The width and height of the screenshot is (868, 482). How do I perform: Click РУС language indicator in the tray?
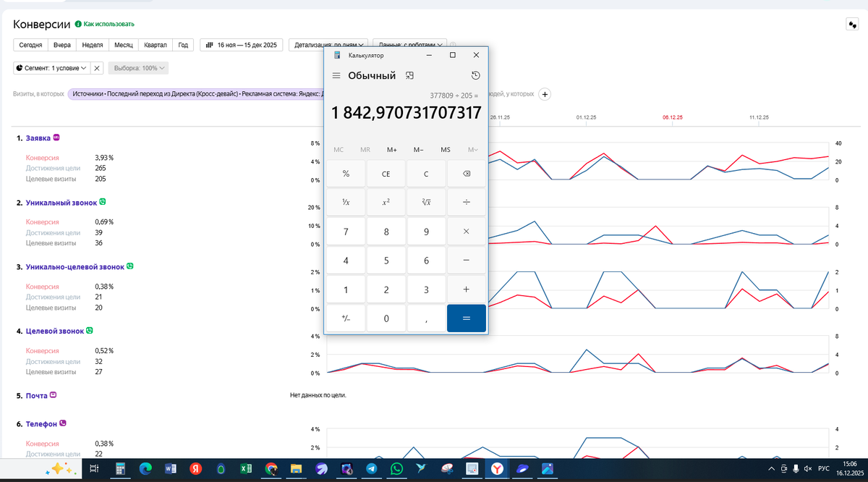[x=824, y=469]
